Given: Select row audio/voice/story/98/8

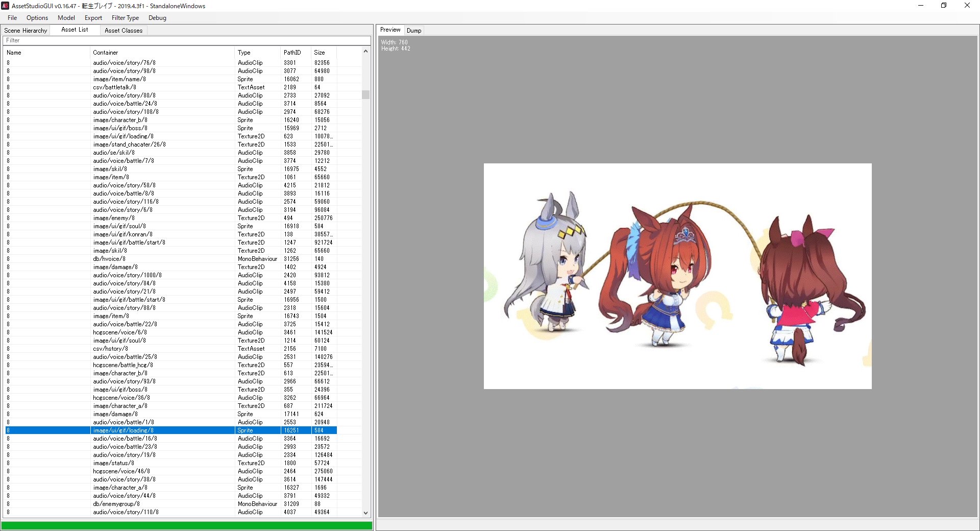Looking at the screenshot, I should pos(171,71).
